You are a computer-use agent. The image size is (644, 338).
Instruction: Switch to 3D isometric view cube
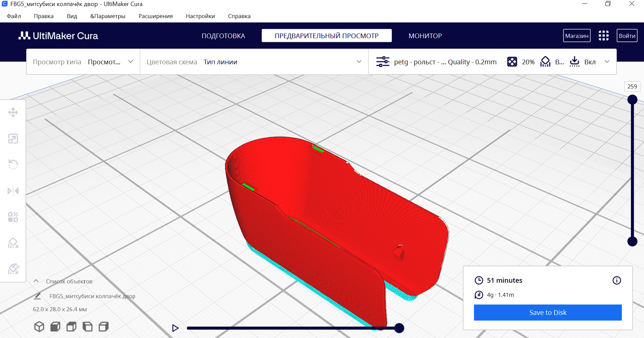tap(39, 327)
